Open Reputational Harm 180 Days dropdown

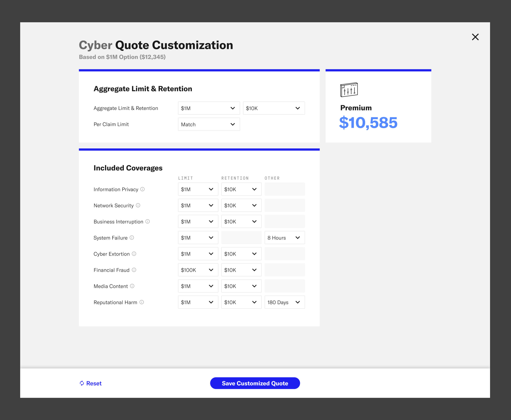click(284, 302)
